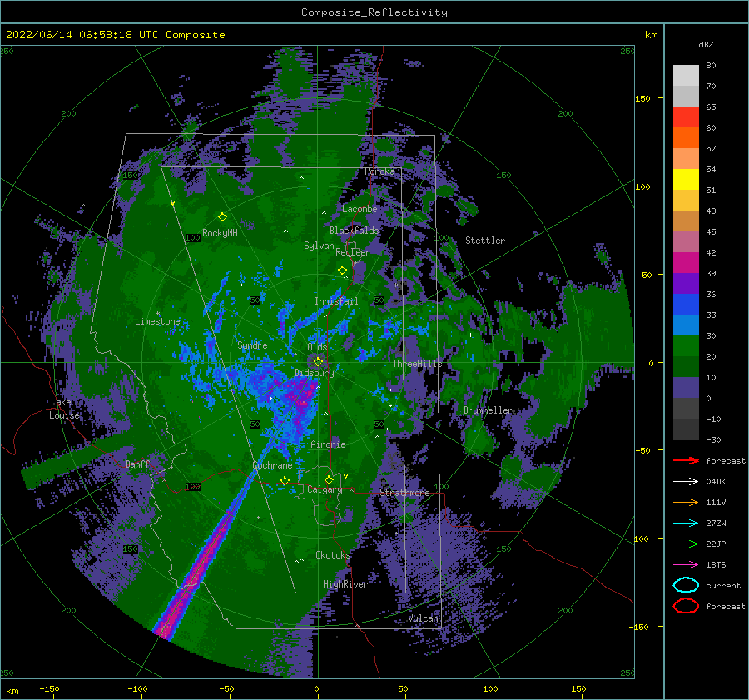Click the Airdrie city label
The height and width of the screenshot is (700, 749).
(x=328, y=444)
